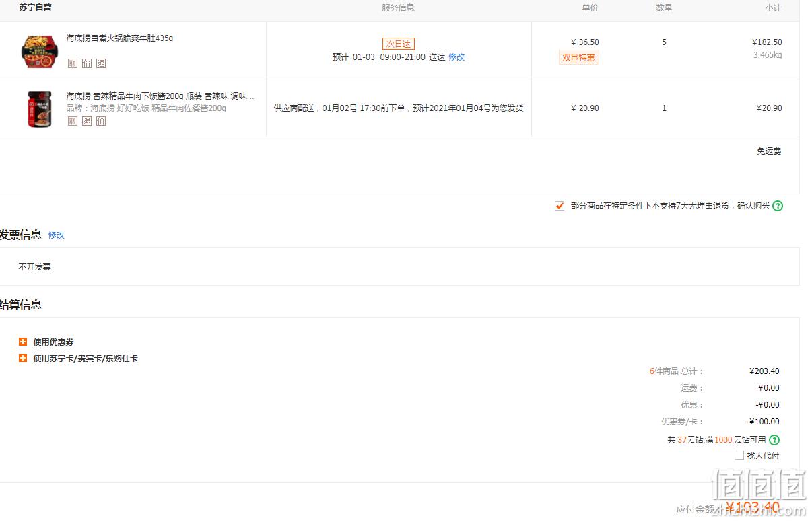This screenshot has width=812, height=522.
Task: Click quantity 5 for 自煮火锅
Action: tap(665, 42)
